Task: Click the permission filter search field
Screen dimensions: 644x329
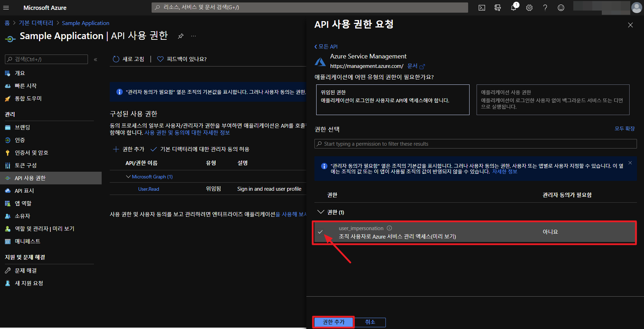Action: (475, 144)
